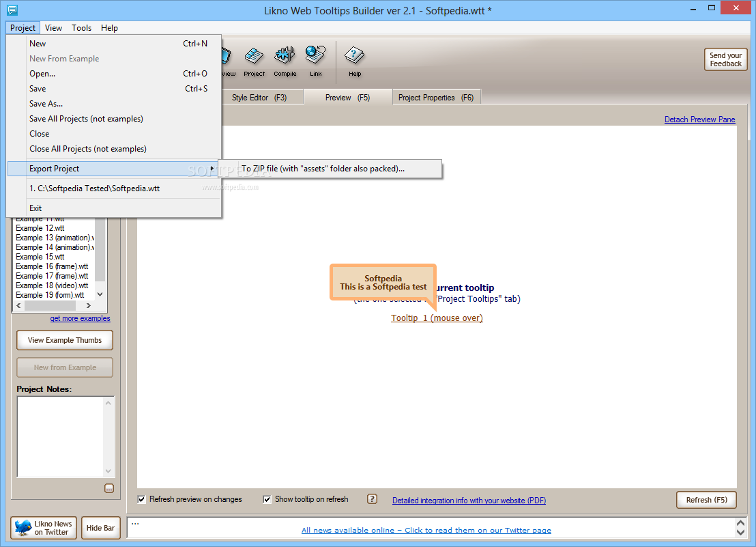Viewport: 756px width, 547px height.
Task: Click Send your Feedback button
Action: [725, 59]
